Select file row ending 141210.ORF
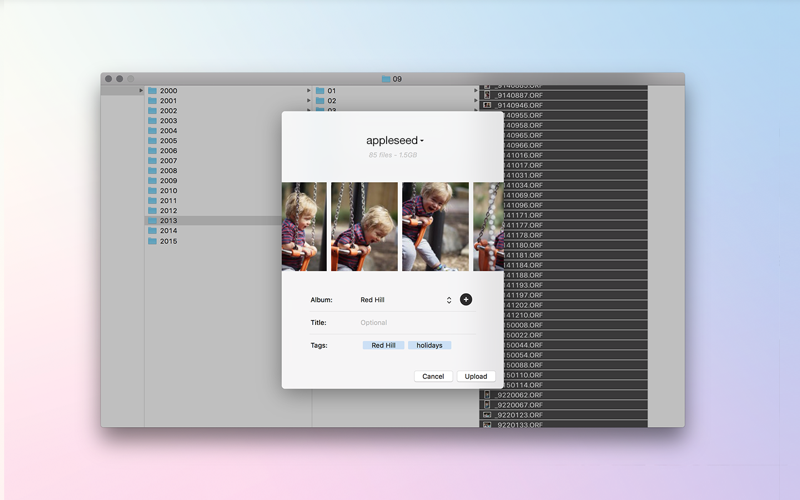 (x=576, y=315)
